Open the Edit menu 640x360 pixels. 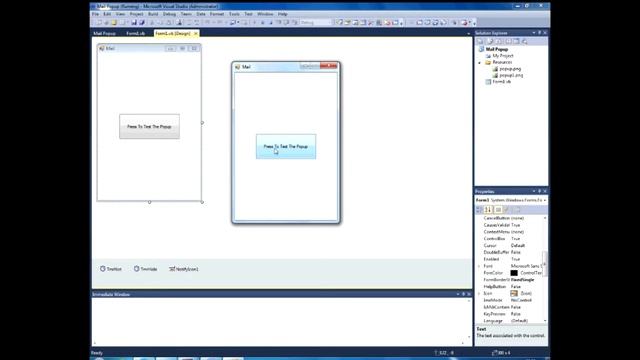(x=107, y=14)
